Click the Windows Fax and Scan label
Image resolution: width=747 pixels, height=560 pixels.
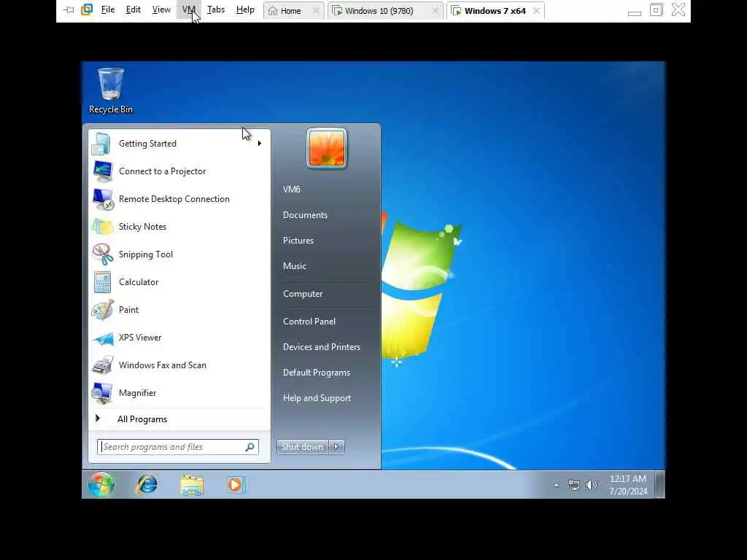[163, 365]
